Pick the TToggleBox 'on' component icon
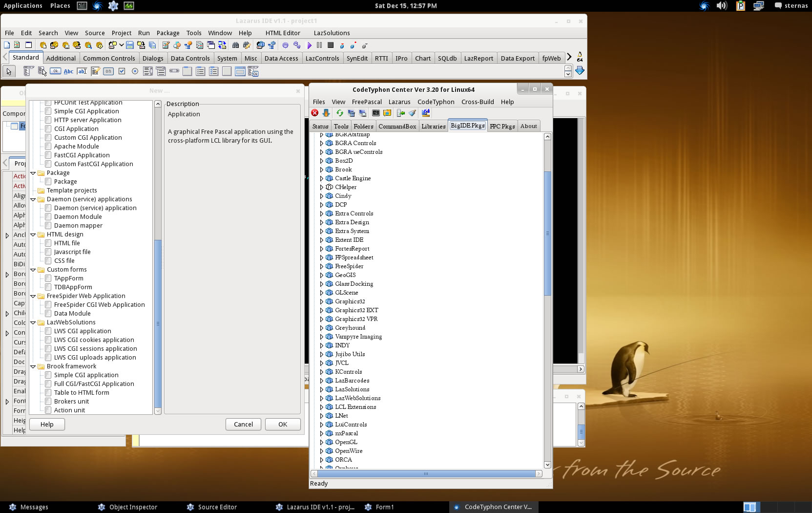 click(108, 71)
